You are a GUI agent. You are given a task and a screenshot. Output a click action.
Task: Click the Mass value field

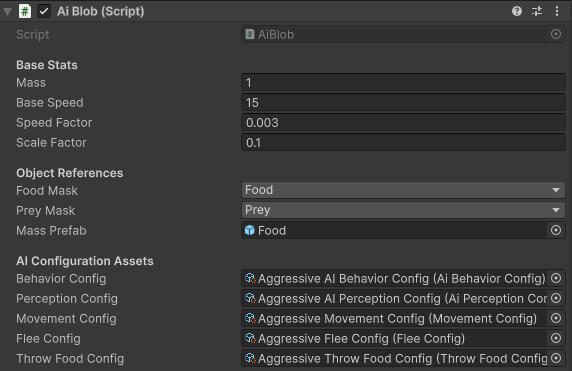pyautogui.click(x=403, y=82)
